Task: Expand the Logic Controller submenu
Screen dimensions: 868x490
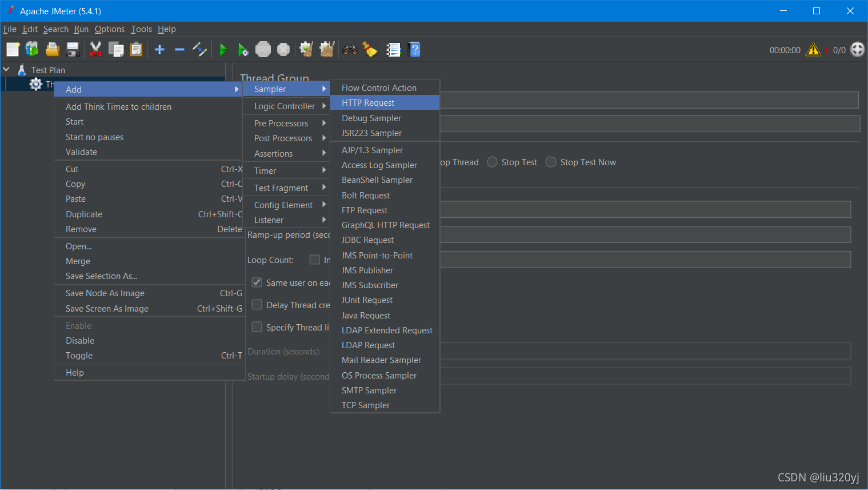Action: tap(287, 106)
